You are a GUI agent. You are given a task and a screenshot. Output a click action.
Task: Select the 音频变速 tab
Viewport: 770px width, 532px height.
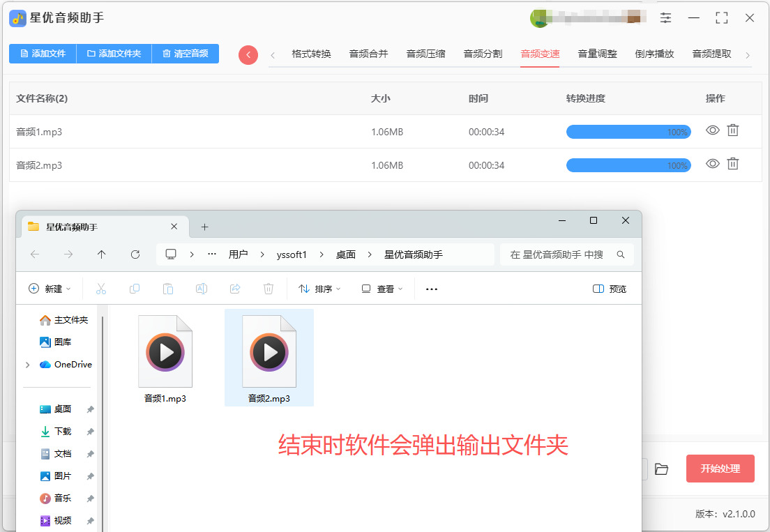point(540,54)
